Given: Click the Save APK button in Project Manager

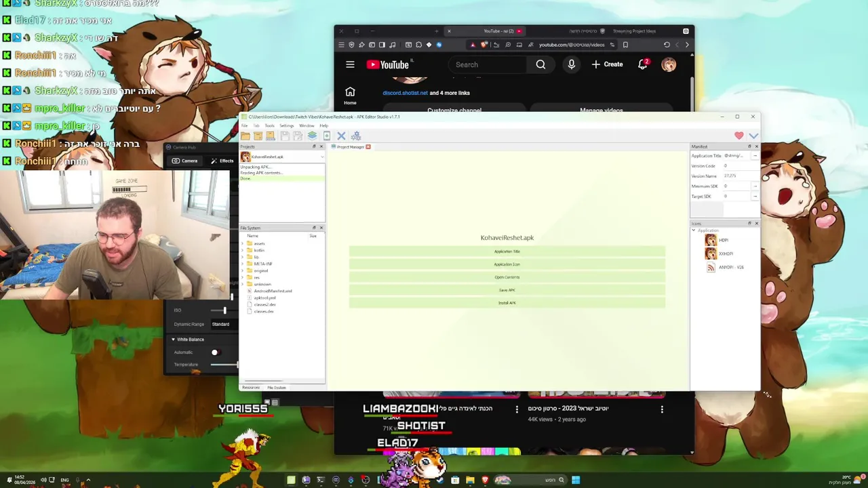Looking at the screenshot, I should coord(507,290).
